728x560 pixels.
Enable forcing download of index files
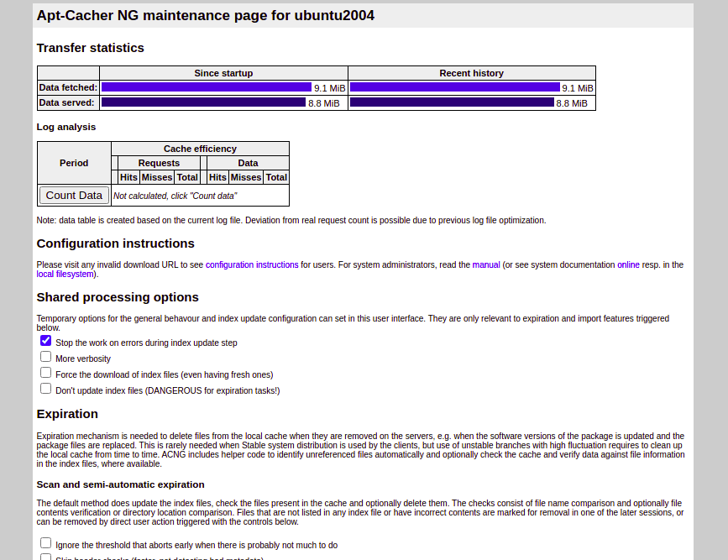pyautogui.click(x=45, y=372)
